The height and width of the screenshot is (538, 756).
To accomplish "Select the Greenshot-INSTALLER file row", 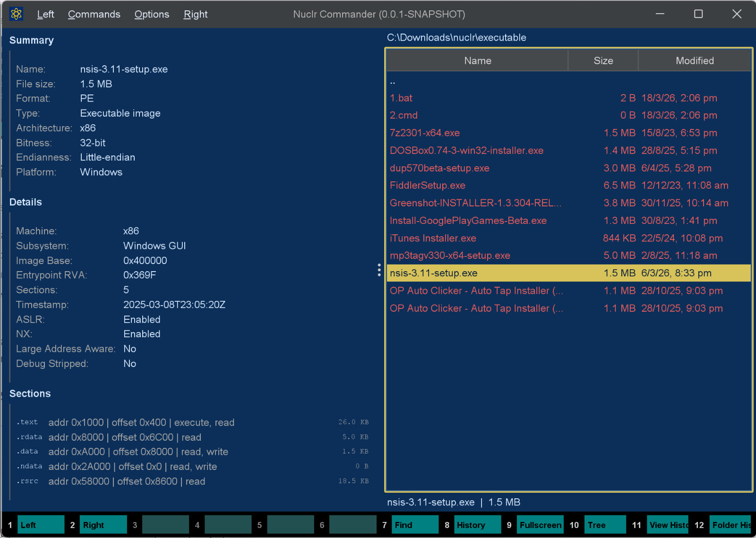I will tap(569, 203).
